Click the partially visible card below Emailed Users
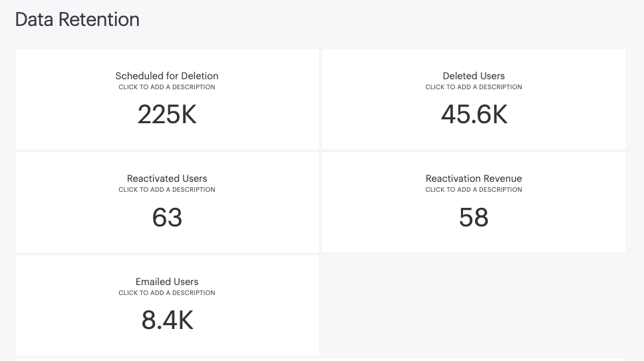Screen dimensions: 644x361 [x=319, y=359]
